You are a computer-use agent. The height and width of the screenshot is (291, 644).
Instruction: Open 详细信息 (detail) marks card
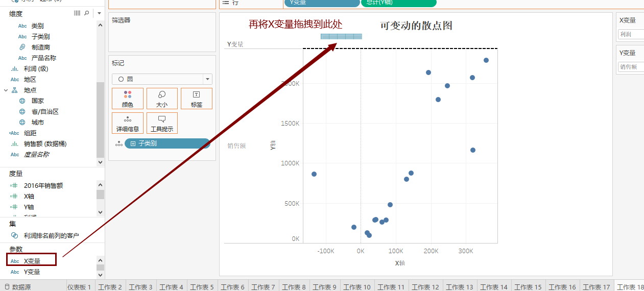point(128,123)
